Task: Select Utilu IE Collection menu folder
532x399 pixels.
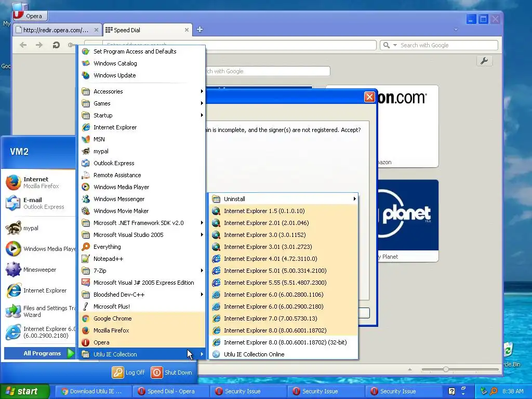Action: [142, 354]
